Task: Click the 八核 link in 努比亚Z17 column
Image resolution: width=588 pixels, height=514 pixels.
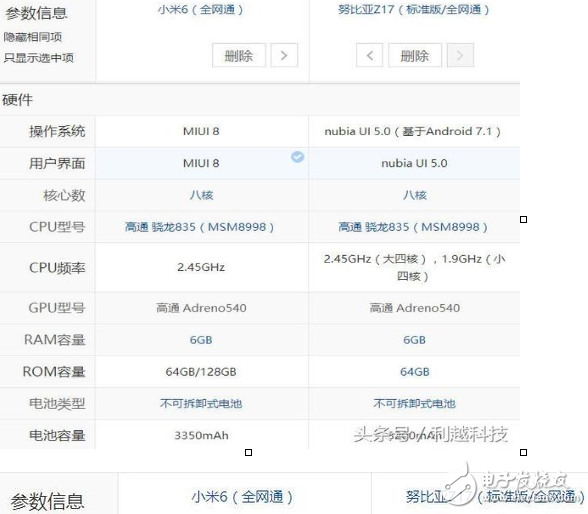Action: click(415, 195)
